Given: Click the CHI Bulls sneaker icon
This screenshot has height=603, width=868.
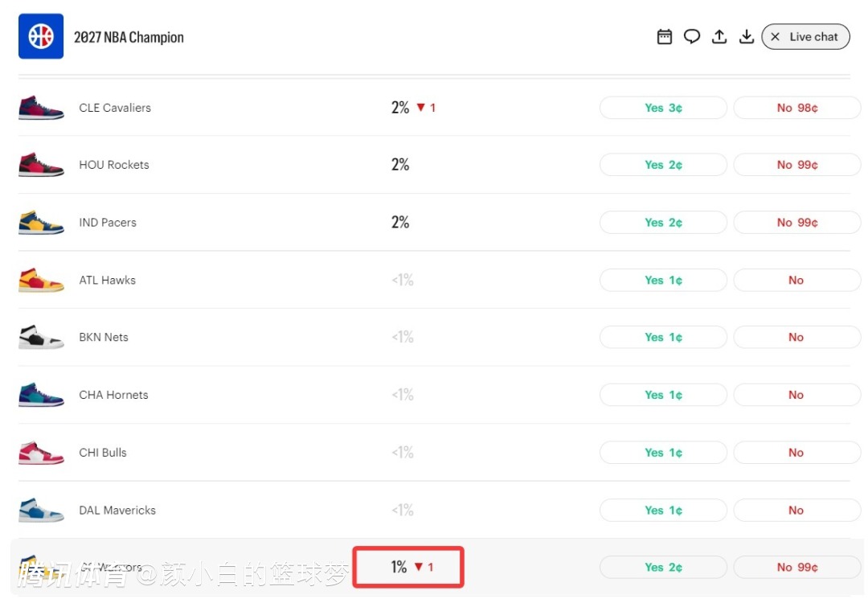Looking at the screenshot, I should 41,453.
